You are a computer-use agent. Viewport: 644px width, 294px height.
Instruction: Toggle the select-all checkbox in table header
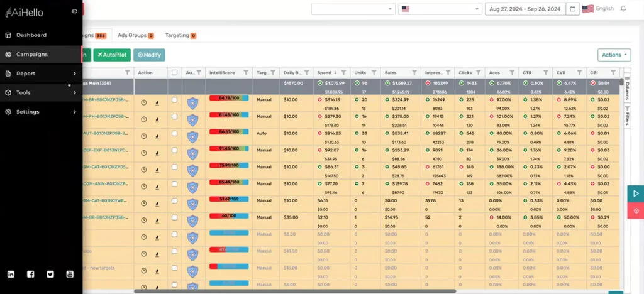tap(174, 73)
